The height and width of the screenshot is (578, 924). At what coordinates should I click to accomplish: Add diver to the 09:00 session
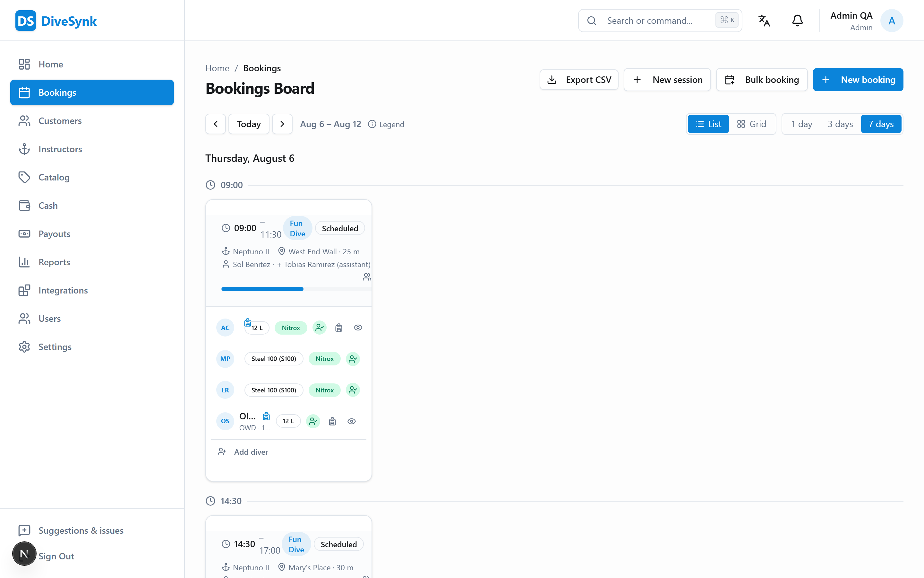pyautogui.click(x=243, y=452)
